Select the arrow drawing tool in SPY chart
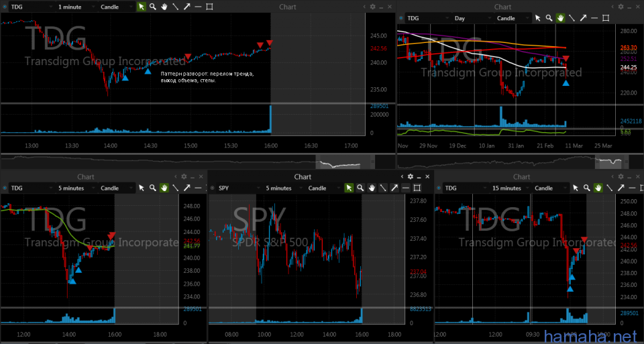The image size is (644, 344). click(394, 188)
